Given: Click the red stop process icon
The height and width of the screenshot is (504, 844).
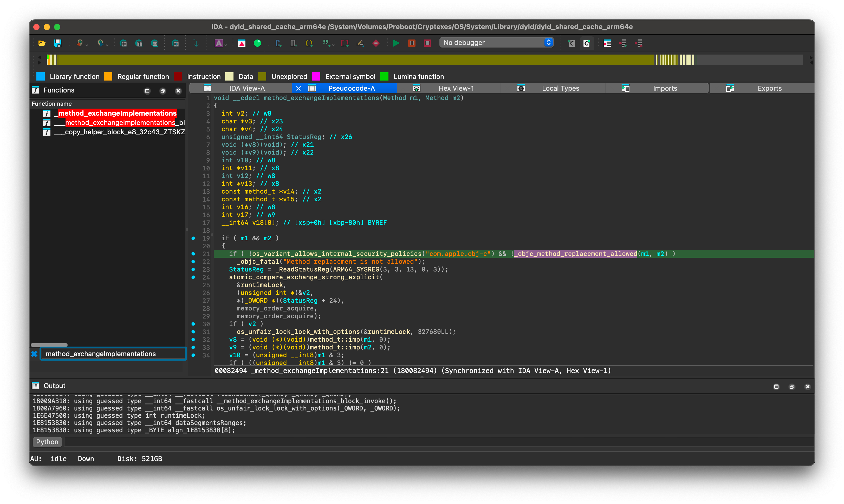Looking at the screenshot, I should 427,43.
